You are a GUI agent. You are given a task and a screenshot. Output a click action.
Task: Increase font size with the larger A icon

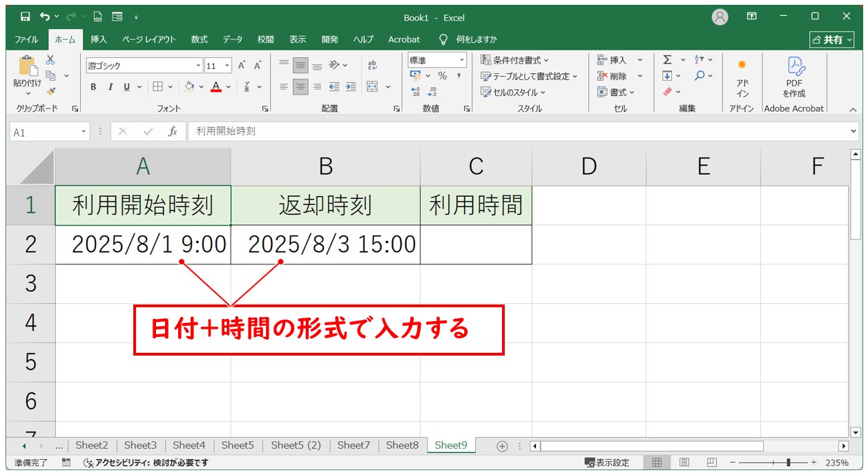click(x=242, y=66)
